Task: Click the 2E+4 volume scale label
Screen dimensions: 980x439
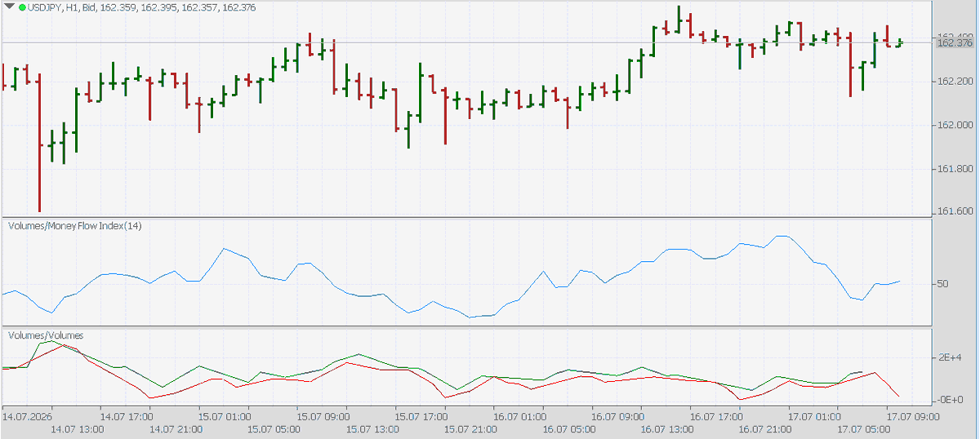Action: click(x=949, y=359)
